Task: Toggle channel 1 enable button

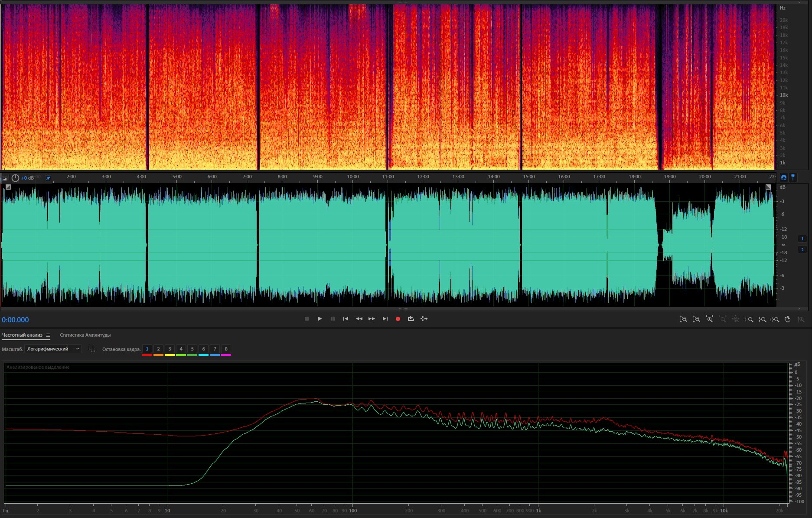Action: (x=802, y=239)
